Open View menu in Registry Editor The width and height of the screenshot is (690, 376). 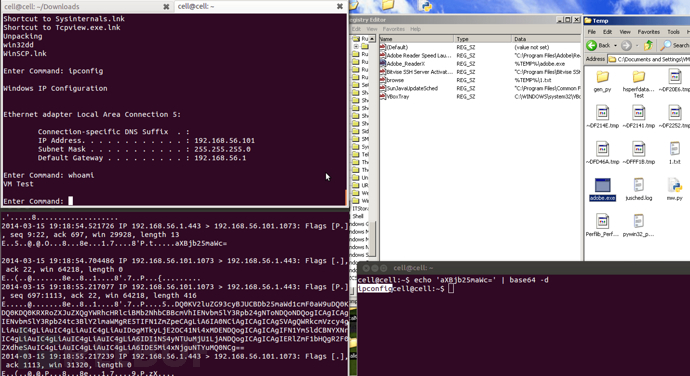(x=372, y=29)
